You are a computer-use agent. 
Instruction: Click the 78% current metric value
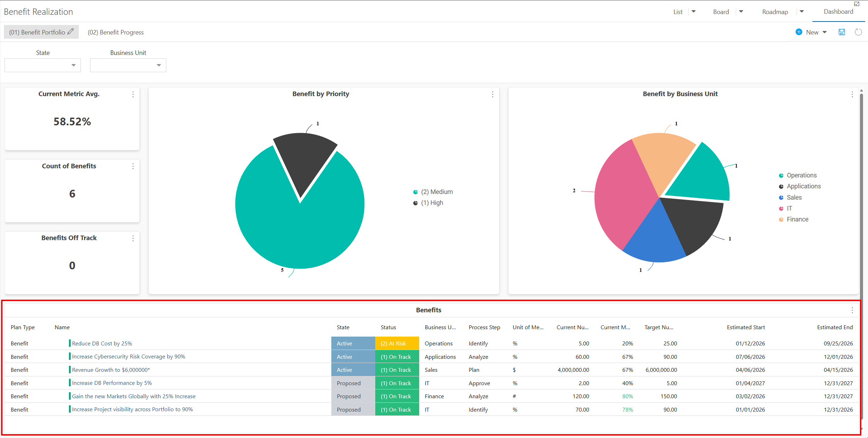(x=627, y=410)
